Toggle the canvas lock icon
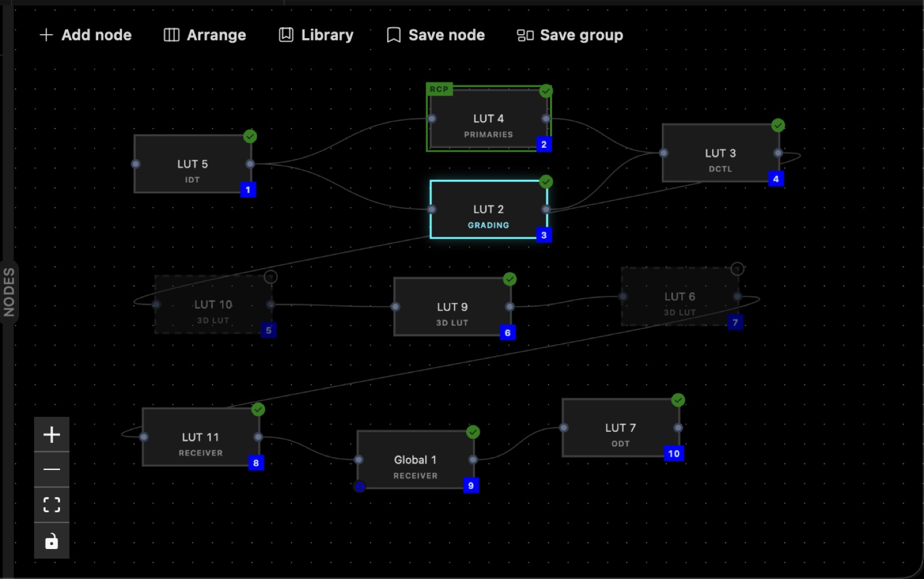This screenshot has height=579, width=924. pos(51,541)
